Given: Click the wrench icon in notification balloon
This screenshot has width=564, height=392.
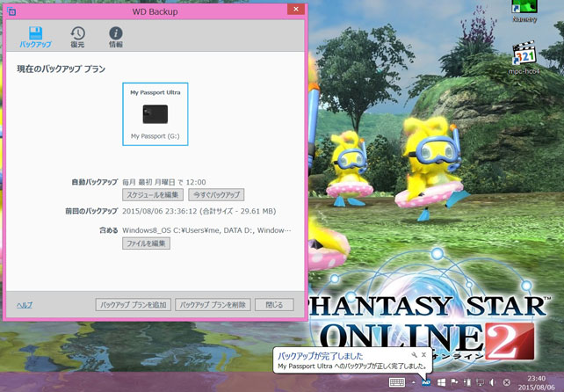Looking at the screenshot, I should pyautogui.click(x=414, y=355).
